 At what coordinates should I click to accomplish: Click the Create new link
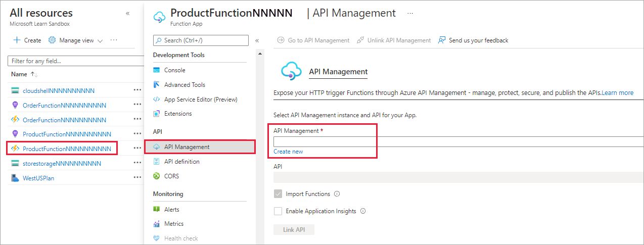(288, 152)
